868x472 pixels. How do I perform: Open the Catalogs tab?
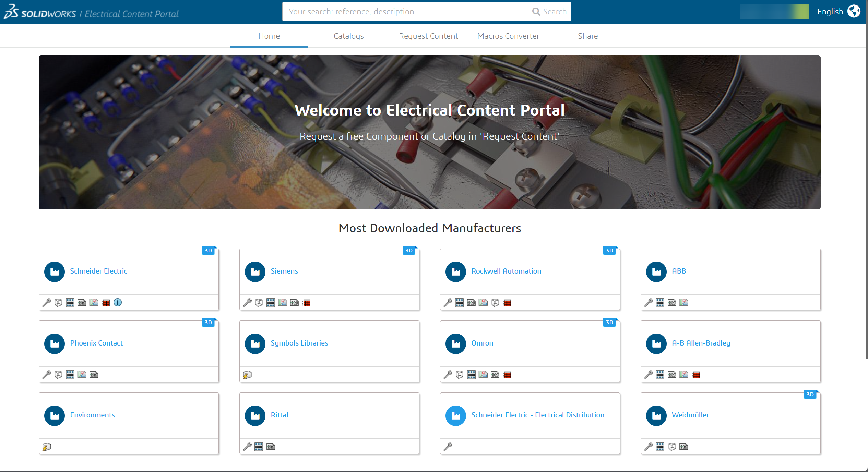coord(348,36)
